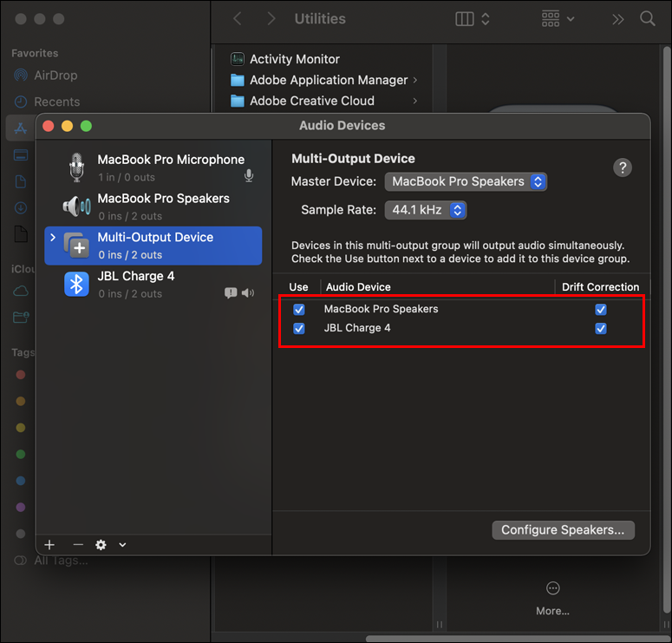Click the Help question mark button

click(622, 168)
